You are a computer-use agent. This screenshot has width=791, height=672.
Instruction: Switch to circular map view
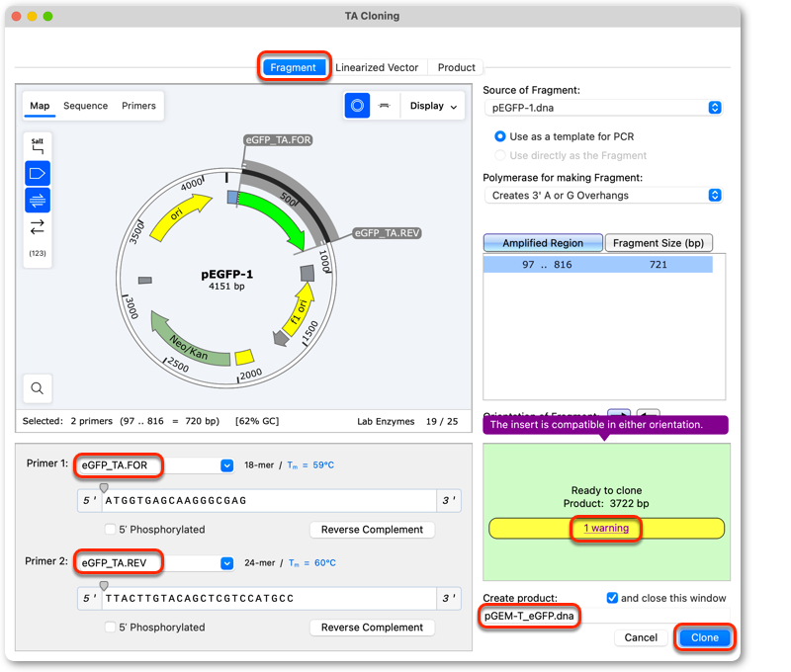tap(357, 106)
